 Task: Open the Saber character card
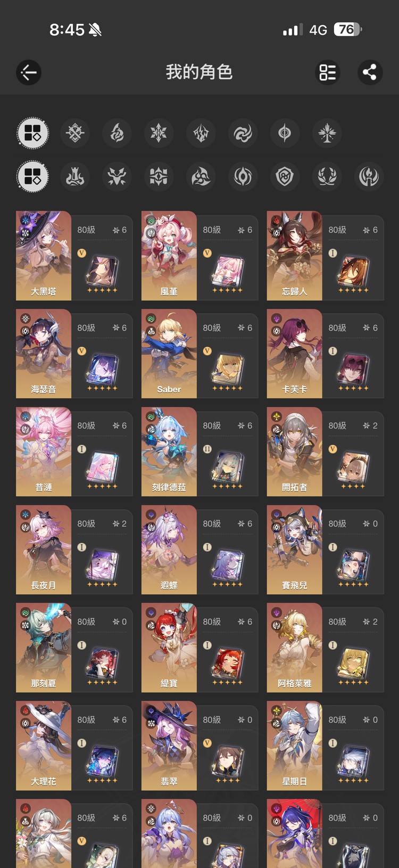tap(200, 354)
